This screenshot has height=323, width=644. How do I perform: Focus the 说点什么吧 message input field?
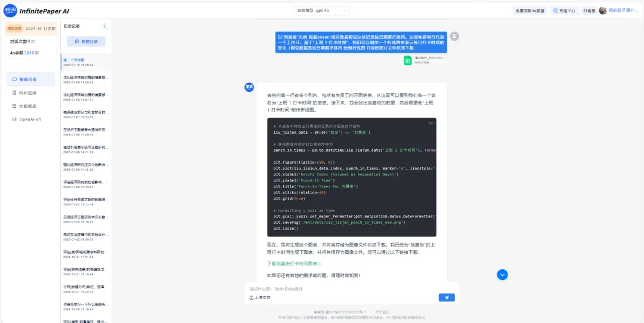tap(352, 289)
